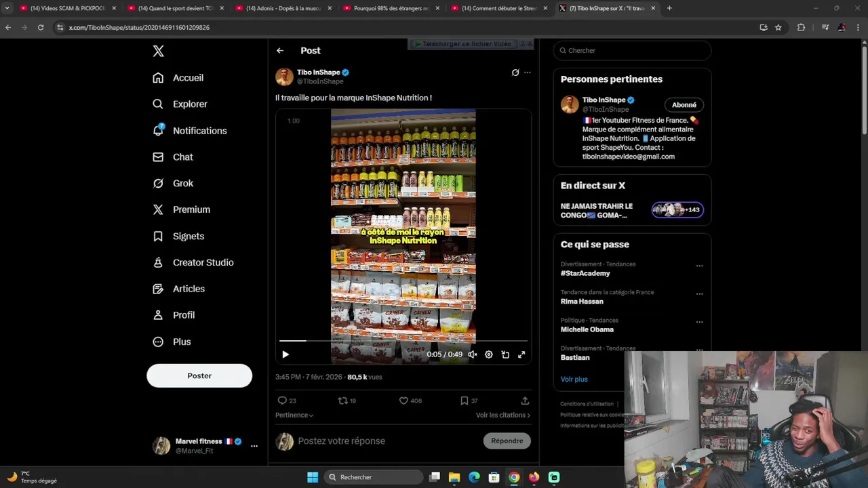Open the Chrome extensions menu
Viewport: 868px width, 488px height.
click(801, 28)
